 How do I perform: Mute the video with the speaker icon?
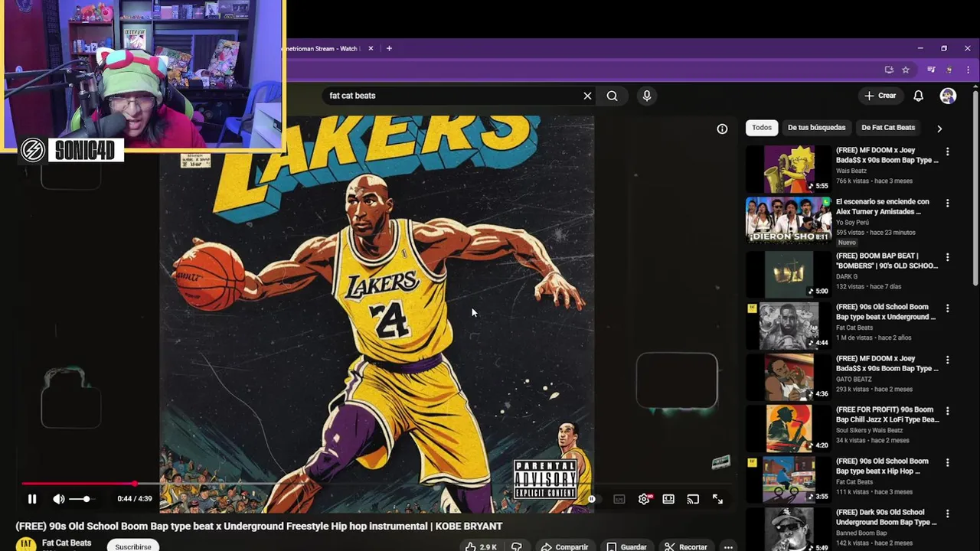[x=59, y=499]
